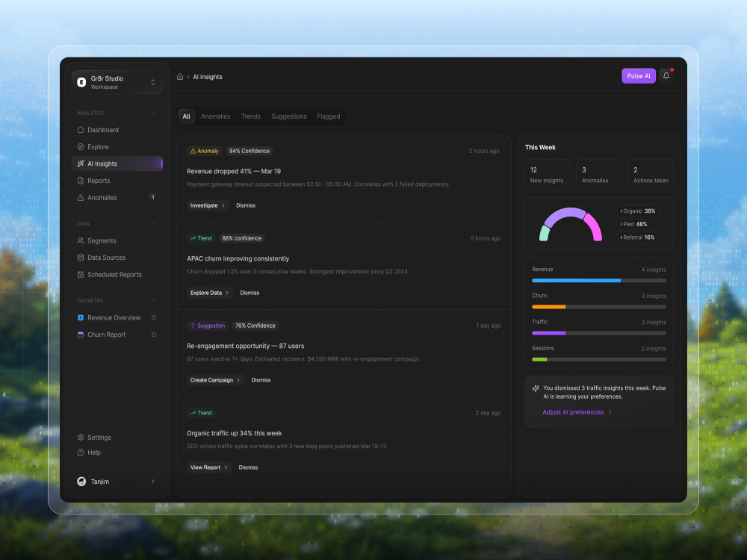747x560 pixels.
Task: Click Gr8r Studio workspace logo
Action: [81, 82]
